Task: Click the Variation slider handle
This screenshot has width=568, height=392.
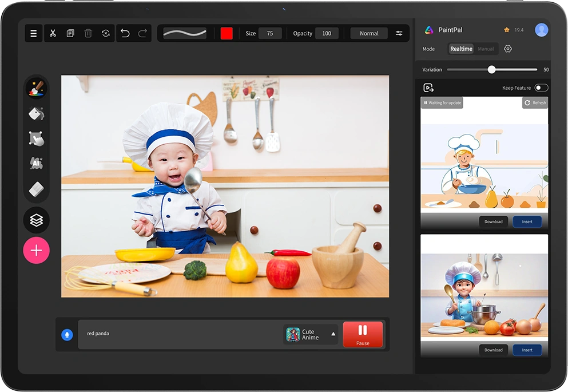Action: (491, 70)
